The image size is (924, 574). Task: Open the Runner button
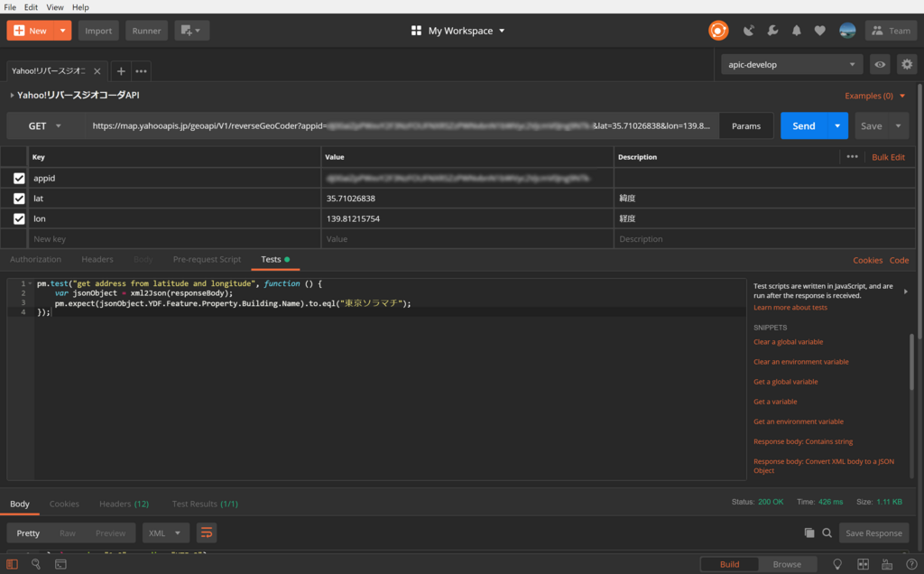click(x=146, y=31)
